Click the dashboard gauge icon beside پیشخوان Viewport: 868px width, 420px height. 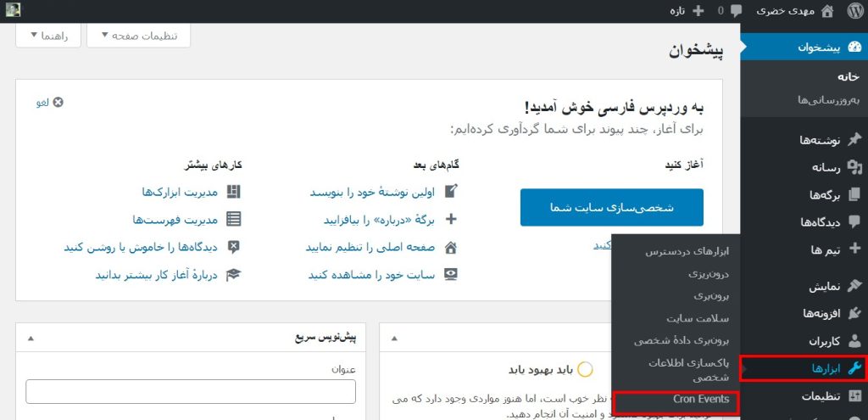(x=854, y=48)
